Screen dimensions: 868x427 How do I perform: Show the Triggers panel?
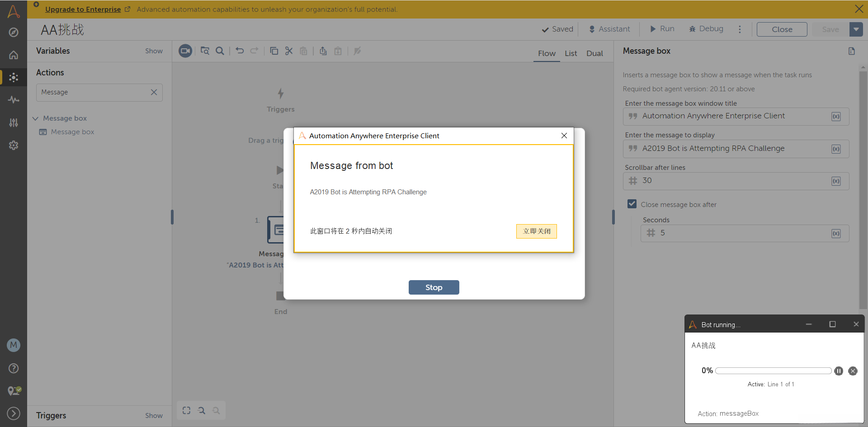[x=154, y=416]
